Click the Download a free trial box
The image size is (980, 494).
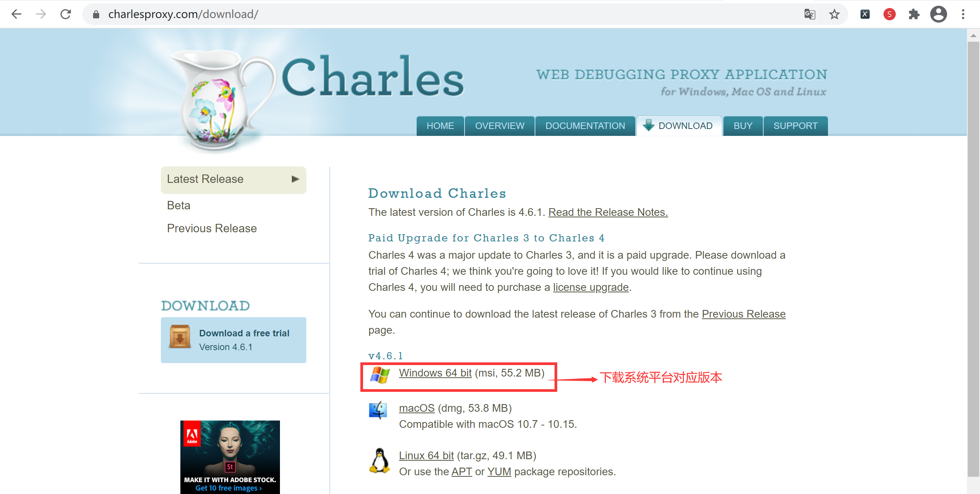click(234, 340)
